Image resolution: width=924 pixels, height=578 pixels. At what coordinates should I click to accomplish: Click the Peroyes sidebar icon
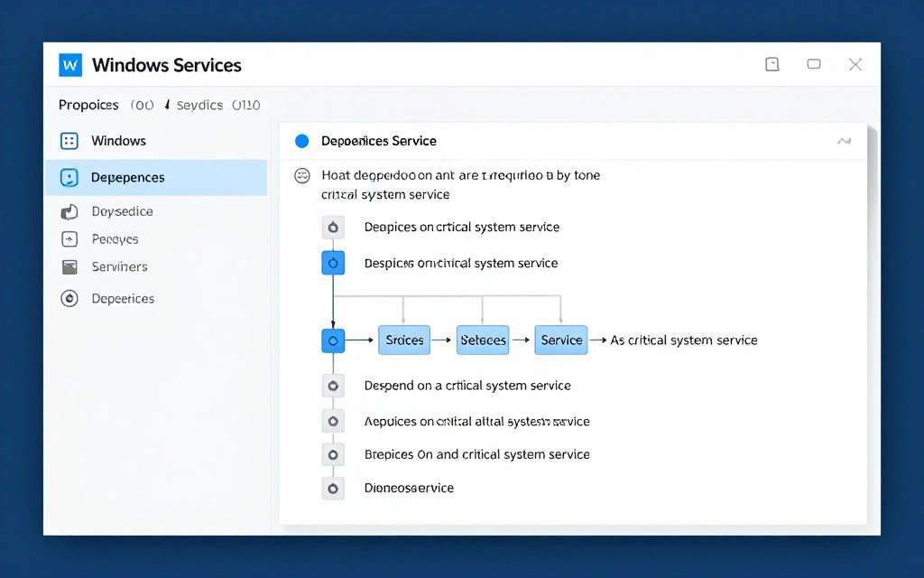[x=68, y=238]
